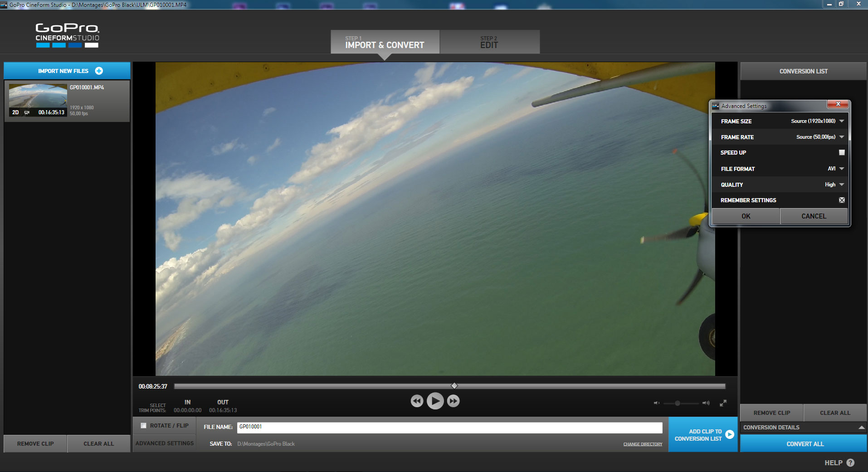Set the OUT trim point

[x=223, y=402]
